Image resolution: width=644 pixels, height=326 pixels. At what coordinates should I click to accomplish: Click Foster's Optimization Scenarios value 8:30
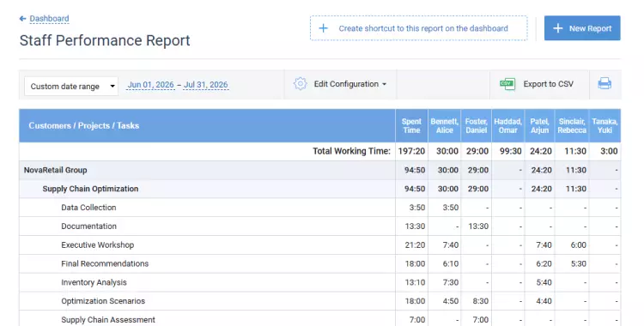[x=481, y=301]
